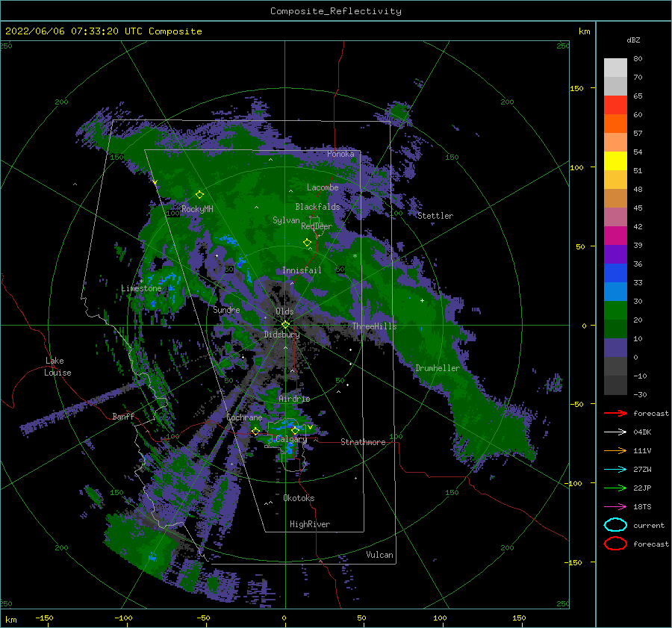Click the Didsbury town label
The image size is (672, 628).
click(281, 335)
